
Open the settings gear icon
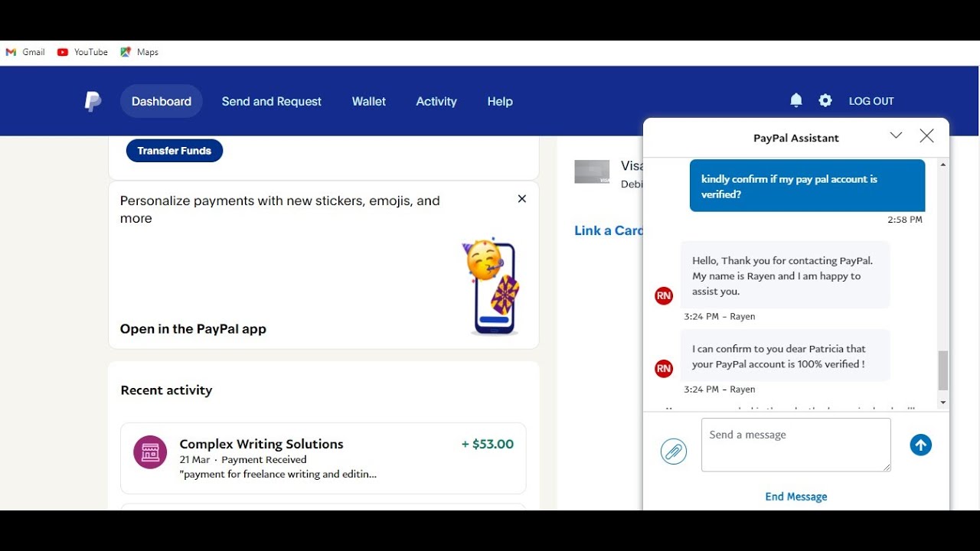coord(825,100)
